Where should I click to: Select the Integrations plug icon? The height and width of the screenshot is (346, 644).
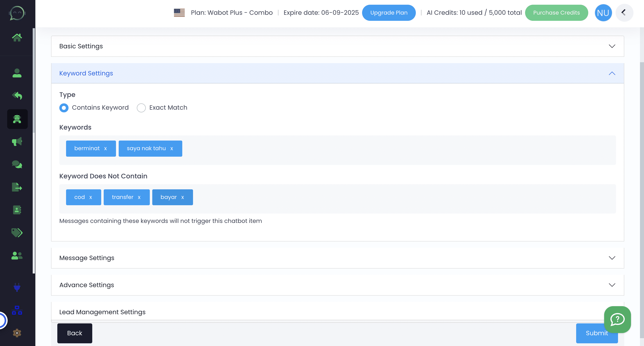(17, 287)
